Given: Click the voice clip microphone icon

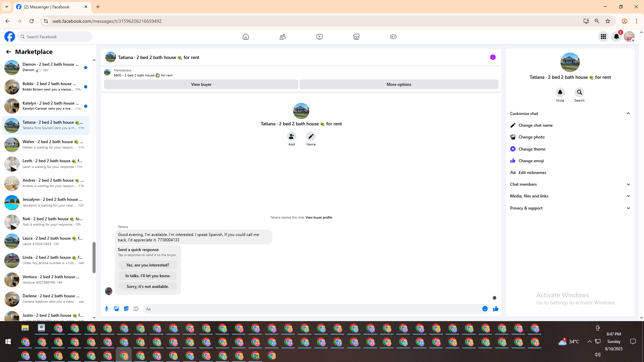Looking at the screenshot, I should pos(107,309).
